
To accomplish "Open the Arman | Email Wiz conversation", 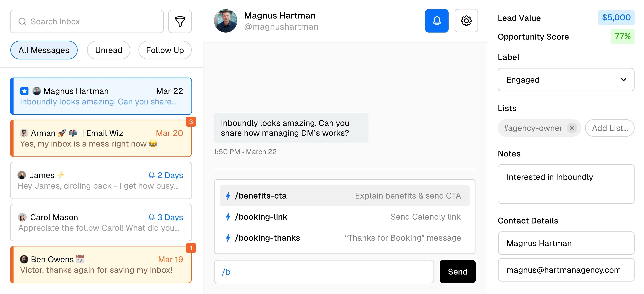I will click(x=101, y=138).
